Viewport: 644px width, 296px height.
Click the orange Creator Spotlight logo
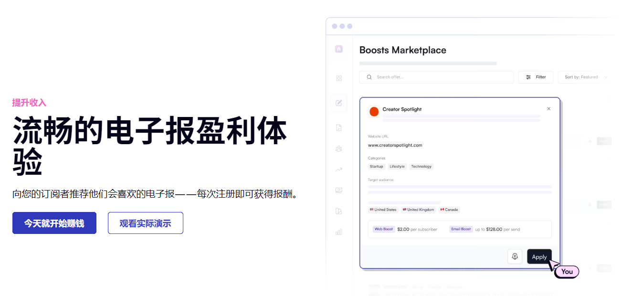coord(374,112)
